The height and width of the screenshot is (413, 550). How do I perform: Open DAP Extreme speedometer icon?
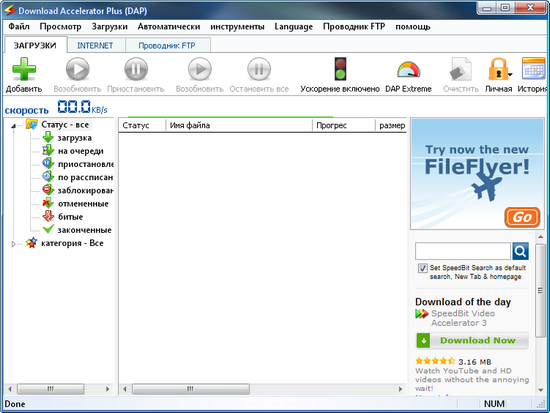pyautogui.click(x=408, y=69)
